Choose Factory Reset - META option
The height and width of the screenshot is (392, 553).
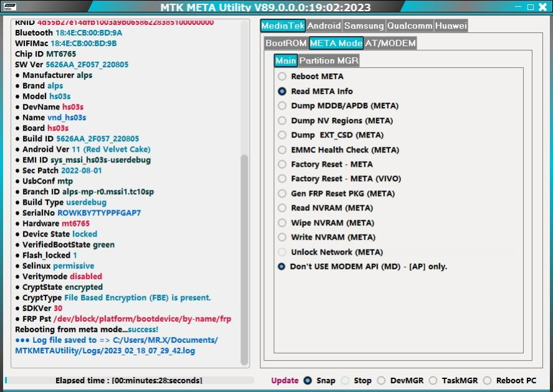click(x=282, y=164)
